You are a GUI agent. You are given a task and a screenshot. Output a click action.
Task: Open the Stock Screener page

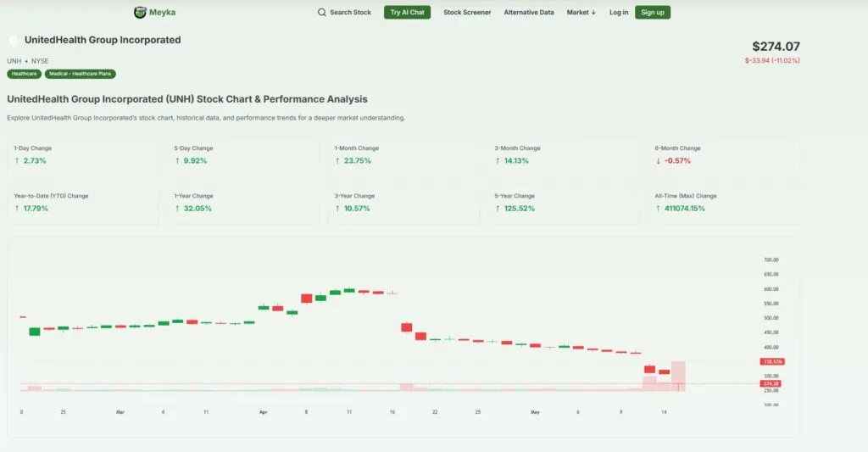pos(467,13)
